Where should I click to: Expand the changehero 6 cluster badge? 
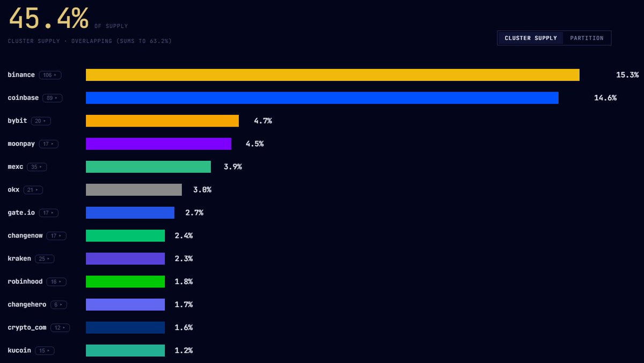pyautogui.click(x=59, y=305)
